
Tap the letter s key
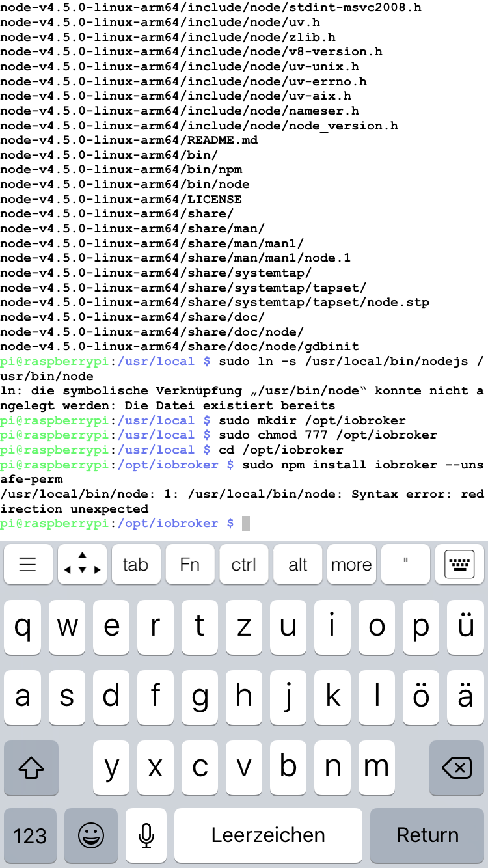[67, 698]
